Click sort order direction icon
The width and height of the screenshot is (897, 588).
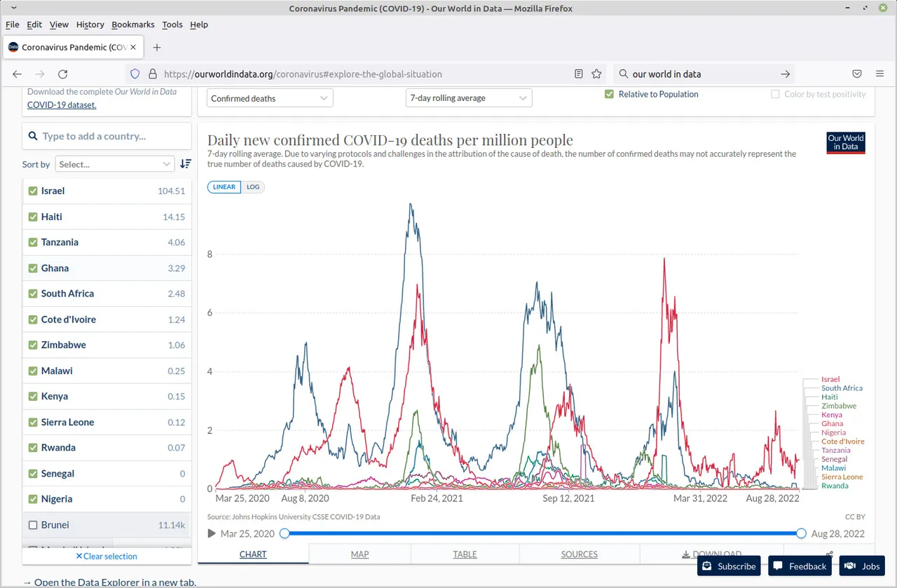[x=186, y=164]
